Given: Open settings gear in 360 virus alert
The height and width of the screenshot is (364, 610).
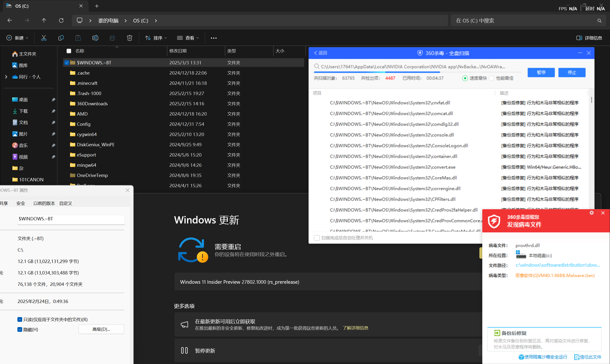Looking at the screenshot, I should [x=591, y=213].
